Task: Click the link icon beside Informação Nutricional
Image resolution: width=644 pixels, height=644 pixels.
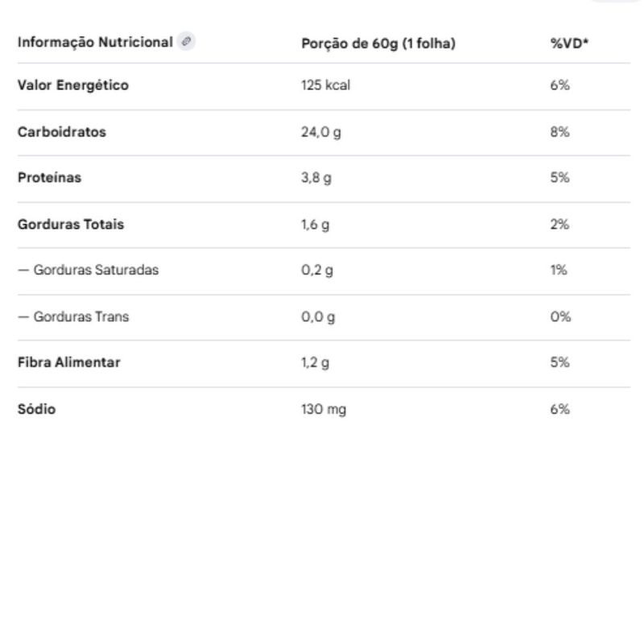Action: click(186, 41)
